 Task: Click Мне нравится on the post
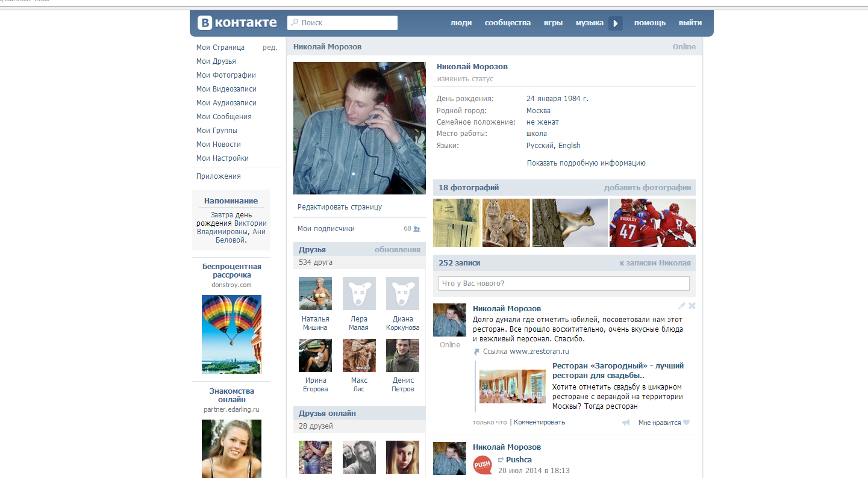660,423
